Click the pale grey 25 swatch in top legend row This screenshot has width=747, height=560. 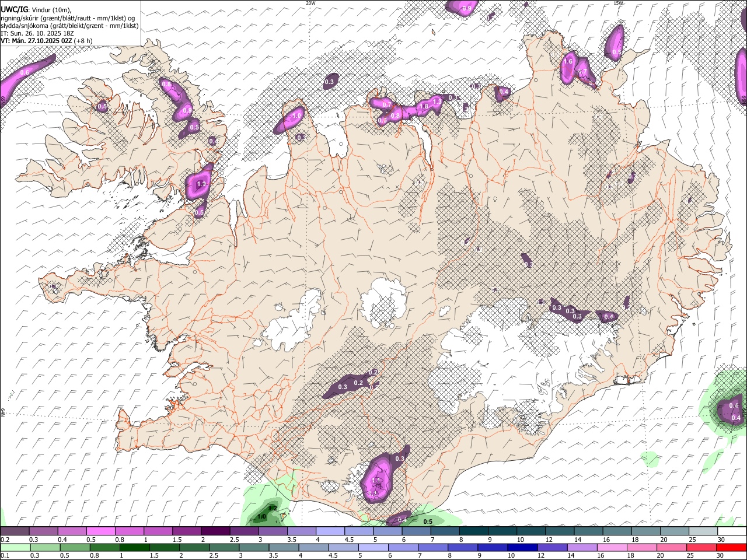click(703, 531)
